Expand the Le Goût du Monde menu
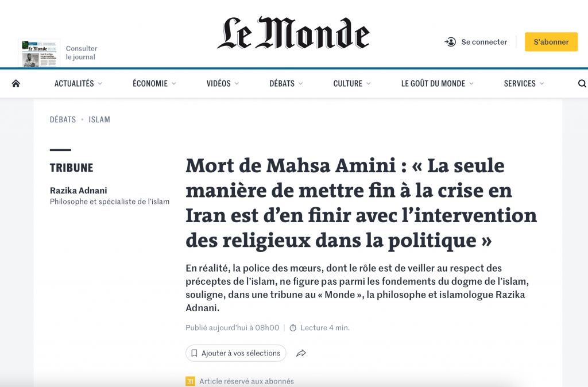This screenshot has height=387, width=588. pos(437,84)
